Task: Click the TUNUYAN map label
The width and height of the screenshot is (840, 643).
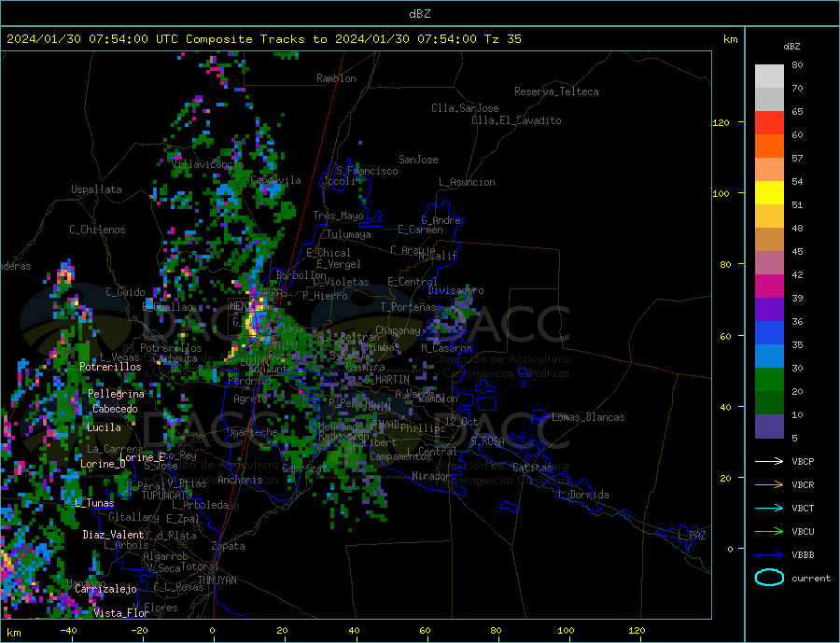Action: click(217, 580)
